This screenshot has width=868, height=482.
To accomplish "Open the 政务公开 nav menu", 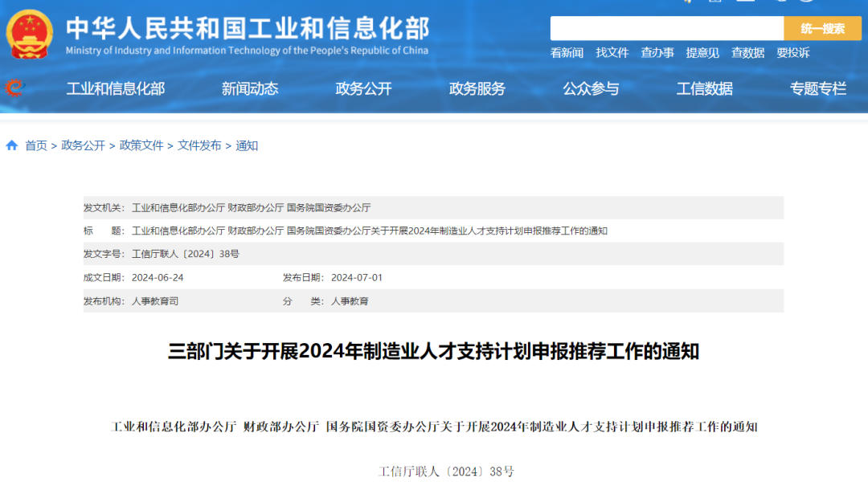I will [364, 88].
